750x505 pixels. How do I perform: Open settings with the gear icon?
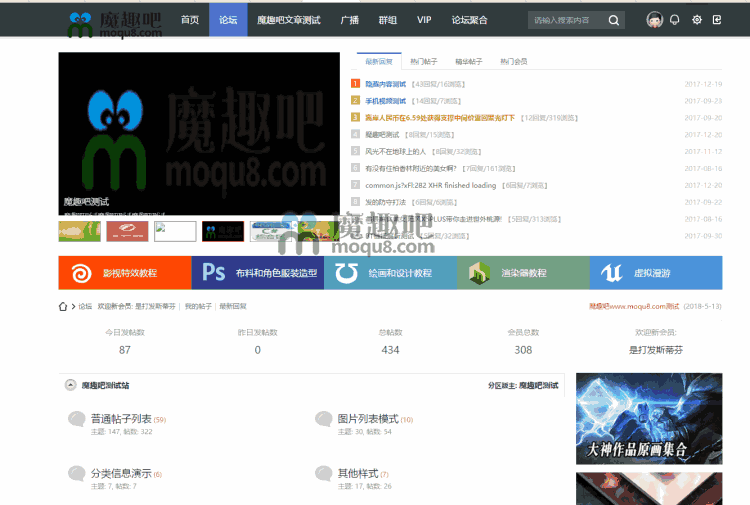tap(697, 20)
